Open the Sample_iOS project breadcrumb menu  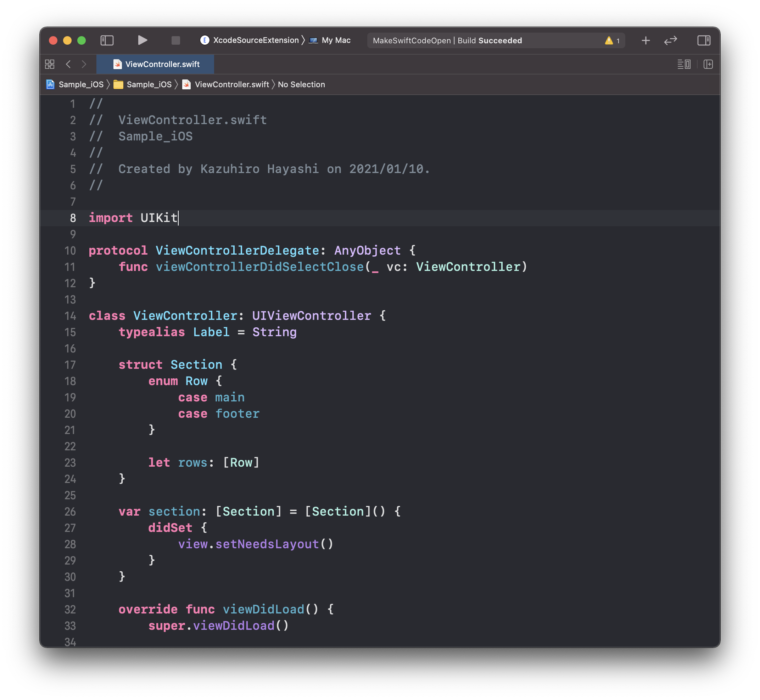[81, 84]
